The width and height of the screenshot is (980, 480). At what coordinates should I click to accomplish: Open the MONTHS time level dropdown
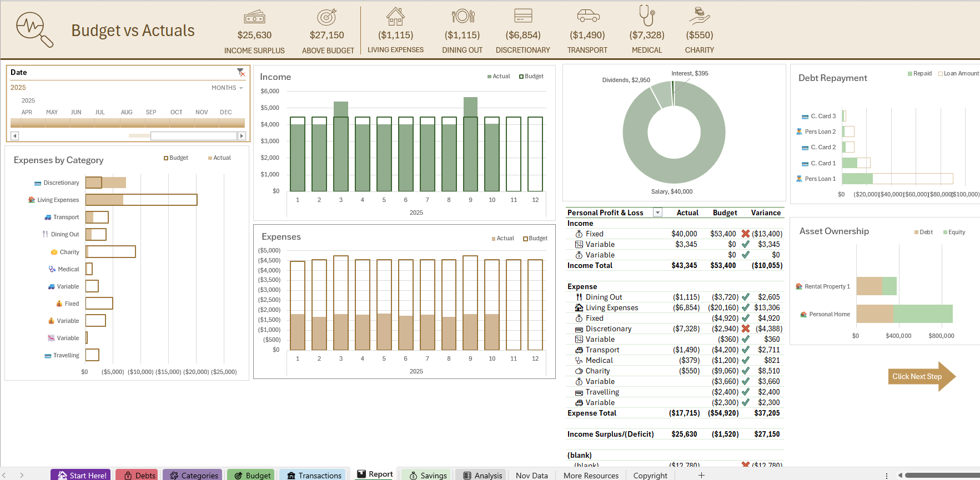pos(227,88)
